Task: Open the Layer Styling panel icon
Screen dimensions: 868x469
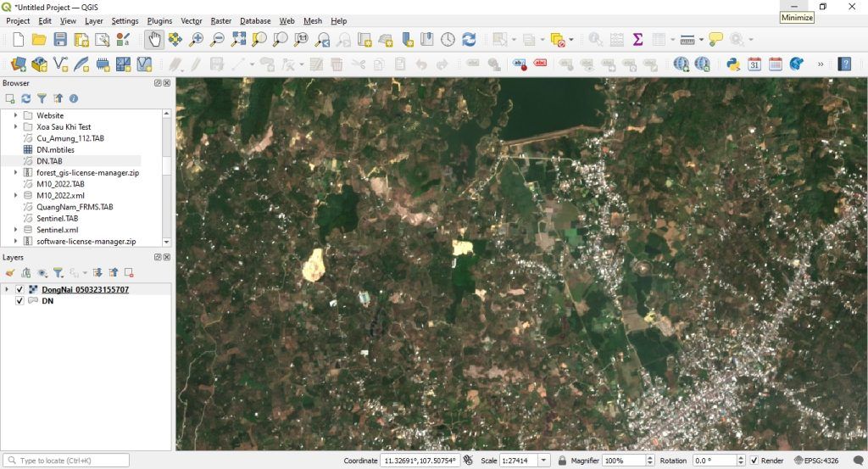Action: tap(11, 272)
